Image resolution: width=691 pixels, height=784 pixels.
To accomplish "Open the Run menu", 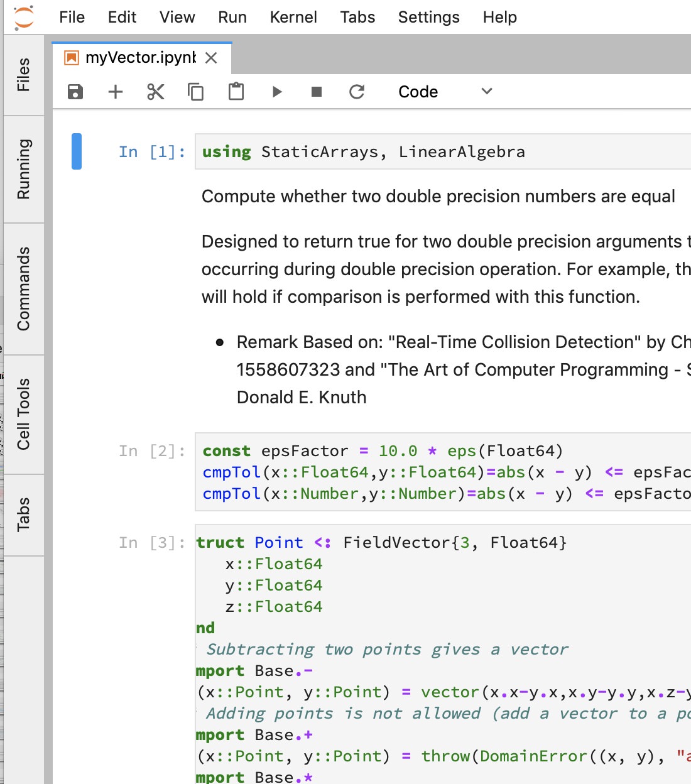I will 232,17.
